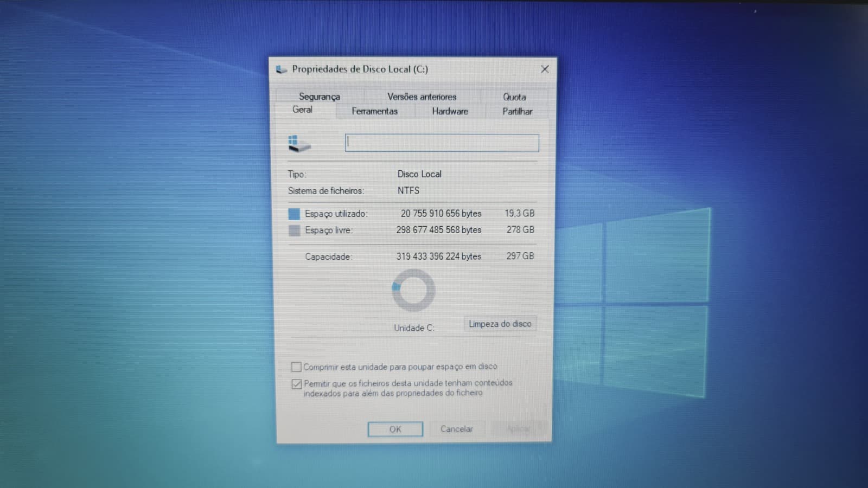Click the '19,3 GB' used size
The image size is (868, 488).
point(520,214)
